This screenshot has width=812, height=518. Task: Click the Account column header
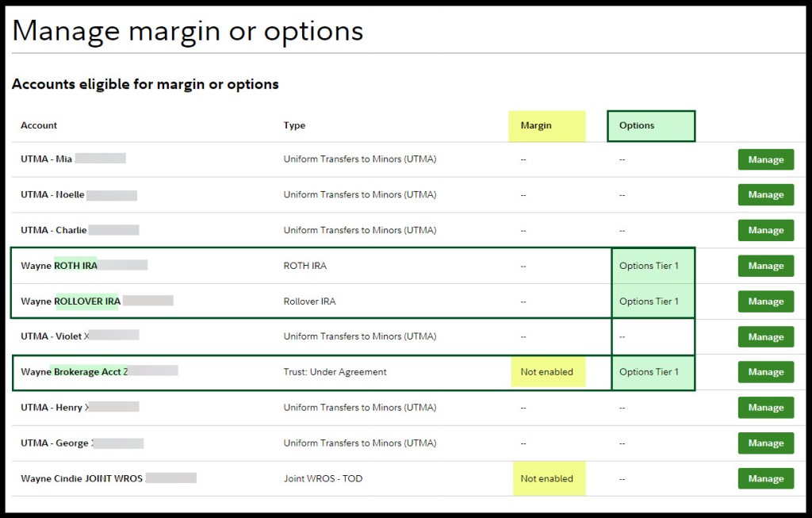(39, 125)
